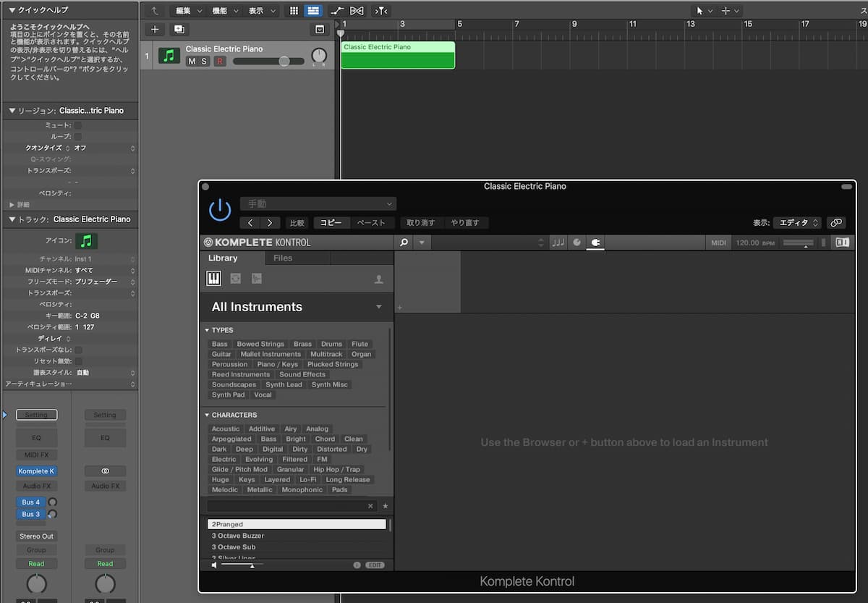Open the perform panel notes icon
Image resolution: width=868 pixels, height=603 pixels.
tap(558, 243)
